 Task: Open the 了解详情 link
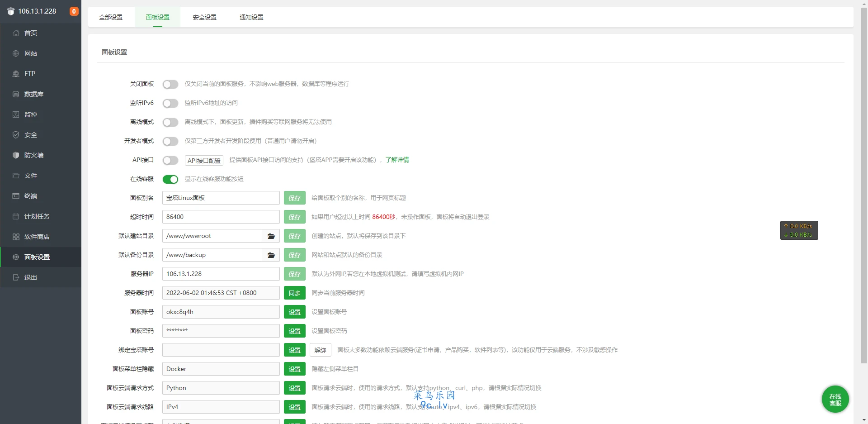coord(397,160)
